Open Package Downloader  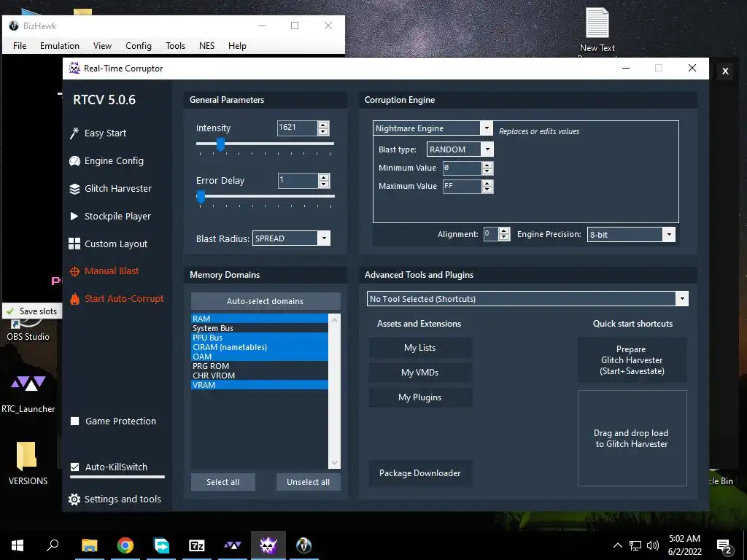(x=419, y=473)
